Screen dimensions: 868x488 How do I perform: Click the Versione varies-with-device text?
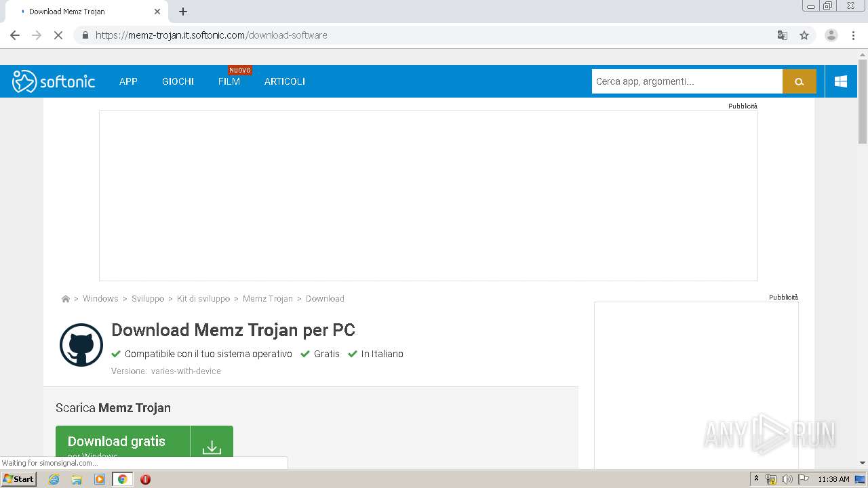click(166, 371)
